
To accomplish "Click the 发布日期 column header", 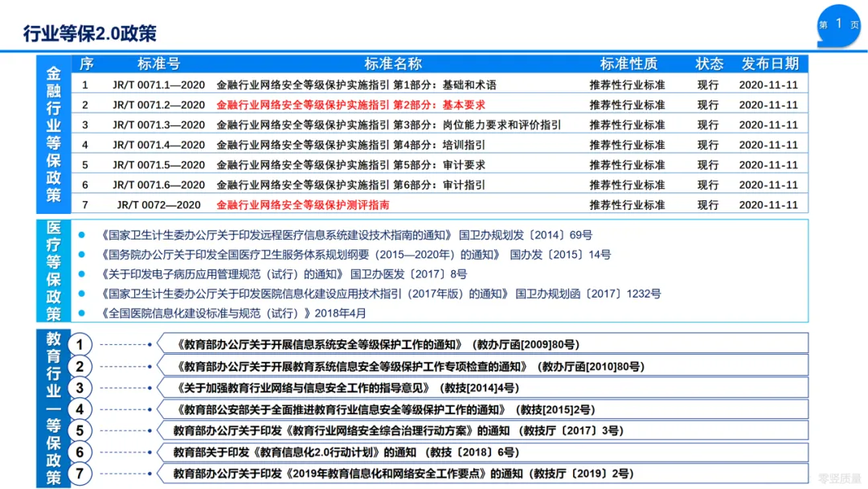I will click(770, 64).
